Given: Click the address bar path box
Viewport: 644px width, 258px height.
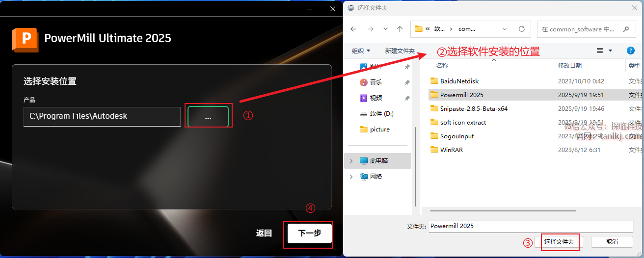Looking at the screenshot, I should coord(470,29).
